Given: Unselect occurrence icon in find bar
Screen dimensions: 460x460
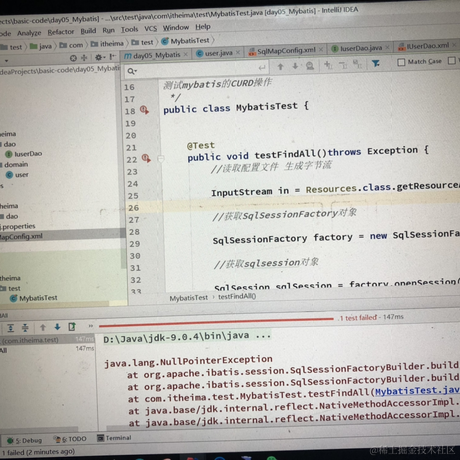Looking at the screenshot, I should coord(343,64).
